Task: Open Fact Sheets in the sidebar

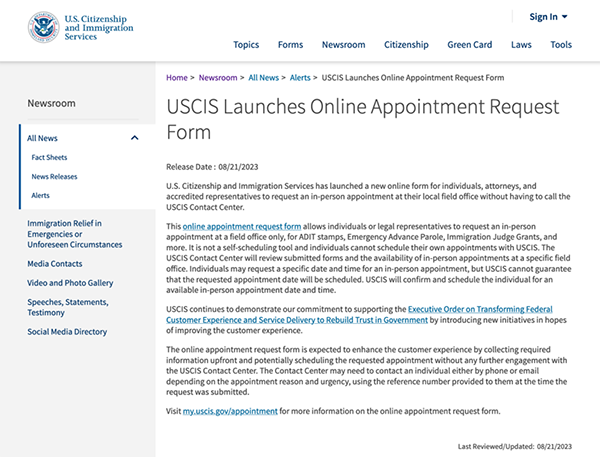Action: pyautogui.click(x=49, y=157)
